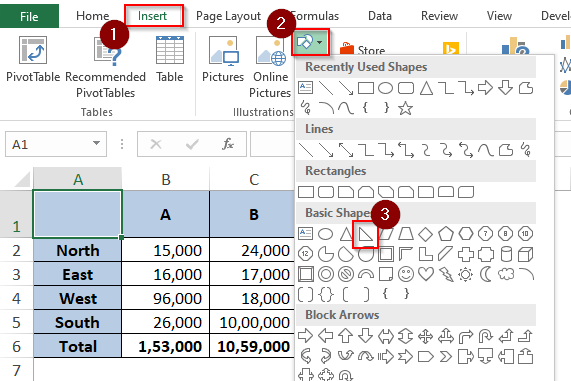
Task: Pick the Hexagon shape
Action: point(465,234)
